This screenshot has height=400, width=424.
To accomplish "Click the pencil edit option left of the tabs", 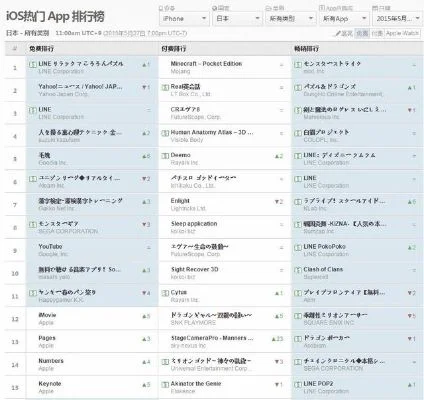I will [x=344, y=33].
